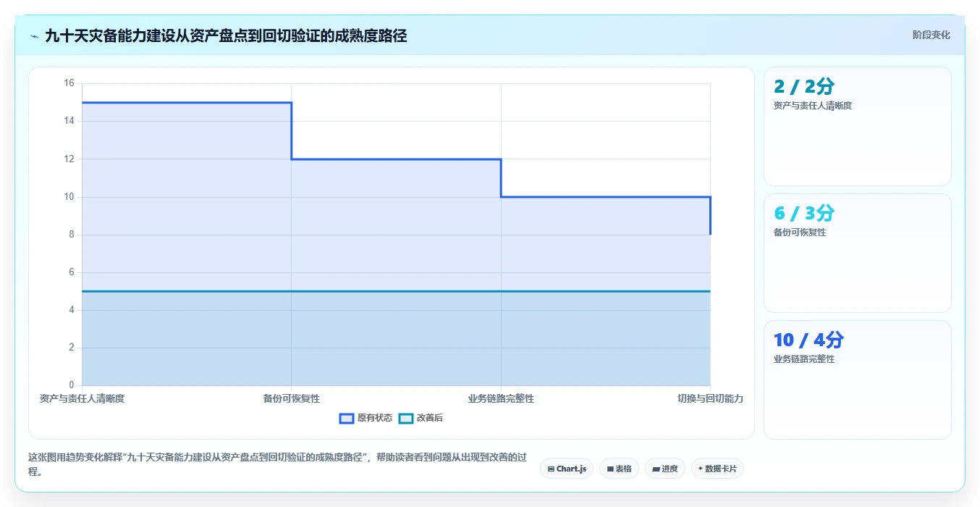This screenshot has width=980, height=507.
Task: Click the icon inside the 进度 chip
Action: (656, 469)
